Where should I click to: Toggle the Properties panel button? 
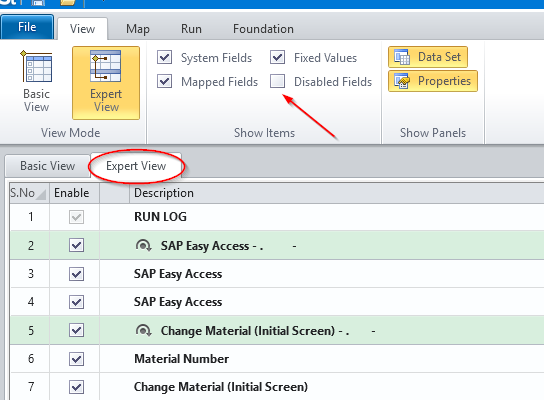click(433, 81)
